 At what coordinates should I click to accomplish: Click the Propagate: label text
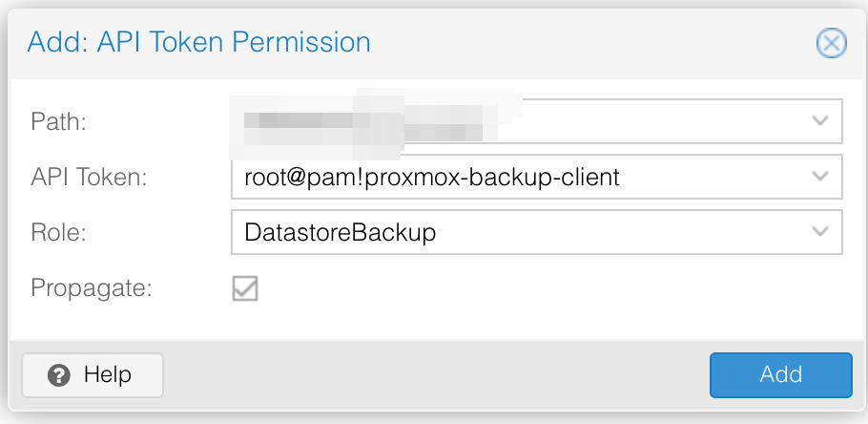92,288
